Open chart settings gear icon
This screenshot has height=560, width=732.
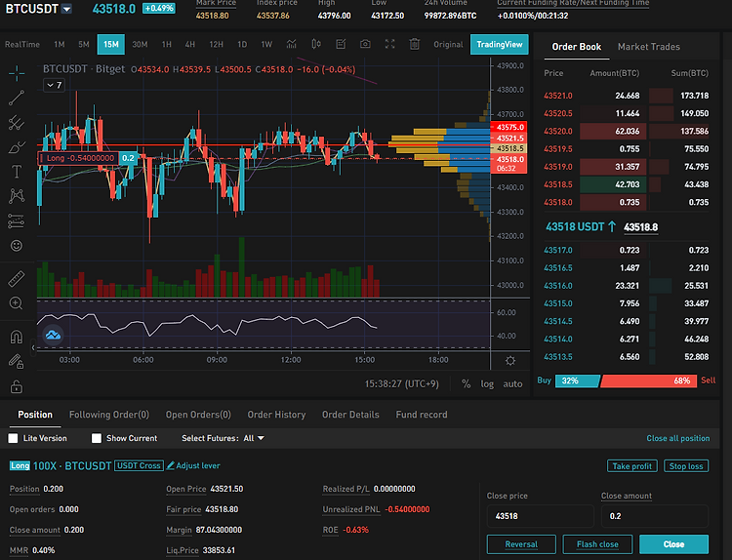(510, 361)
